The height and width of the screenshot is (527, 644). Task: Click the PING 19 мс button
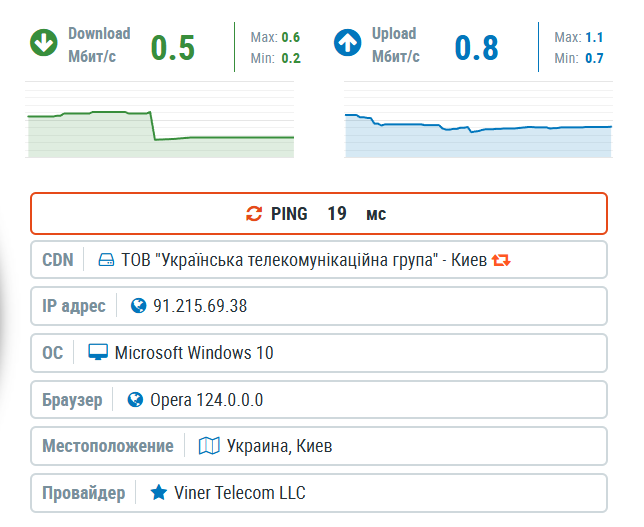(x=319, y=214)
